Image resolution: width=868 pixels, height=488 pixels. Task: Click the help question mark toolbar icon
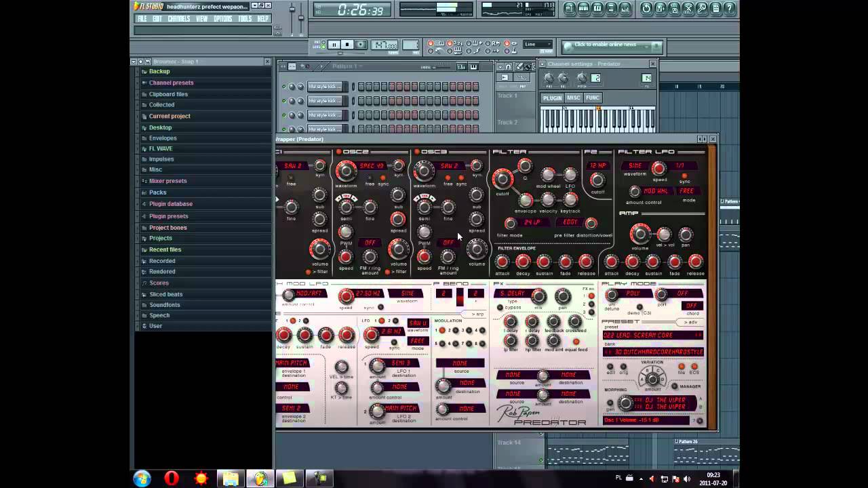click(730, 8)
